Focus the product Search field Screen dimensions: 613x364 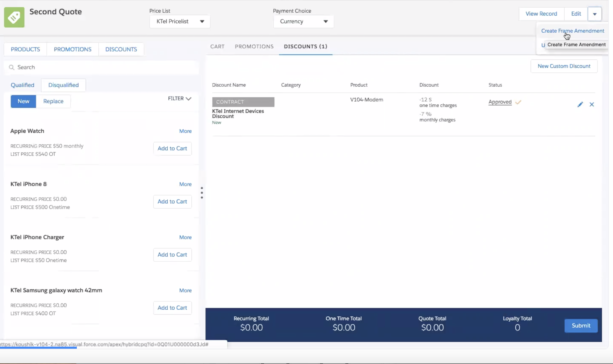click(x=101, y=67)
